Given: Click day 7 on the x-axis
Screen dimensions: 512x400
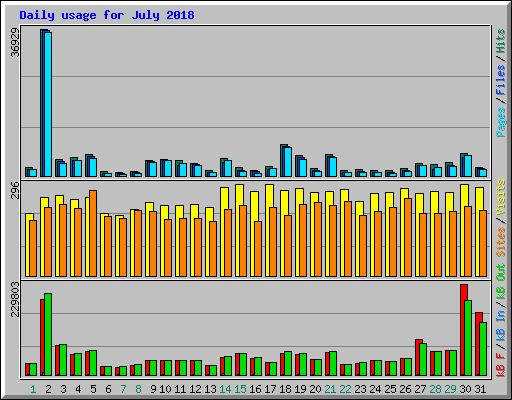Looking at the screenshot, I should pyautogui.click(x=123, y=389).
